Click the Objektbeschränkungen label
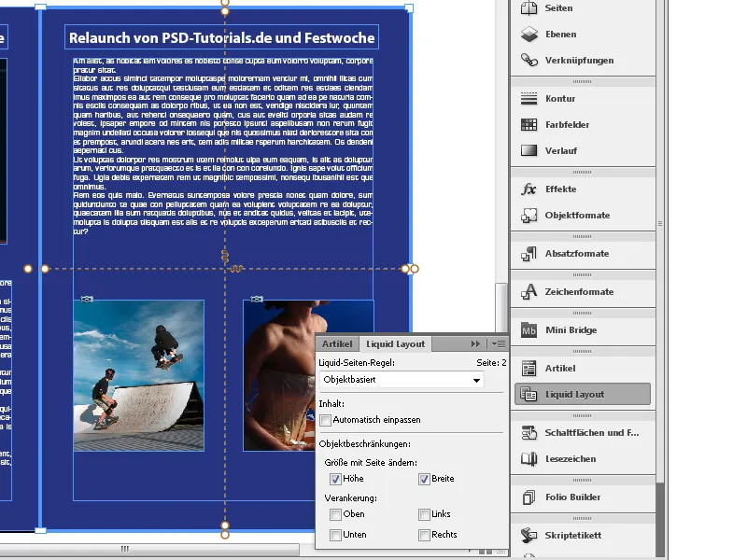This screenshot has height=560, width=747. (364, 444)
